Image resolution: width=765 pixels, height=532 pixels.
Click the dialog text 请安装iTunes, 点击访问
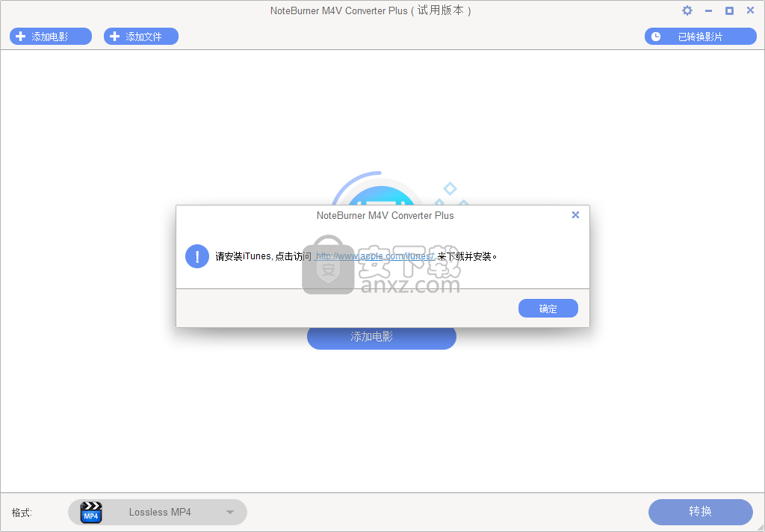[264, 256]
